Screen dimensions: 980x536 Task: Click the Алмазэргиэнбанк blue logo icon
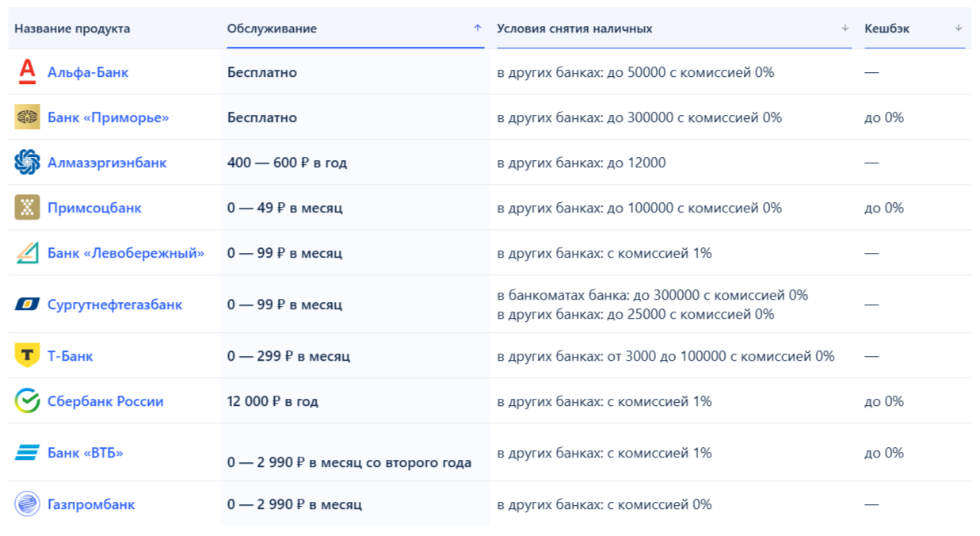(27, 163)
